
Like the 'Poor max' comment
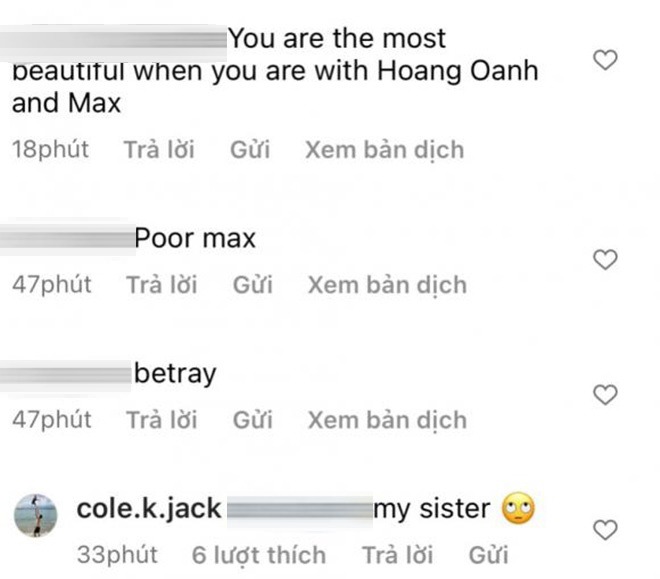[x=605, y=261]
